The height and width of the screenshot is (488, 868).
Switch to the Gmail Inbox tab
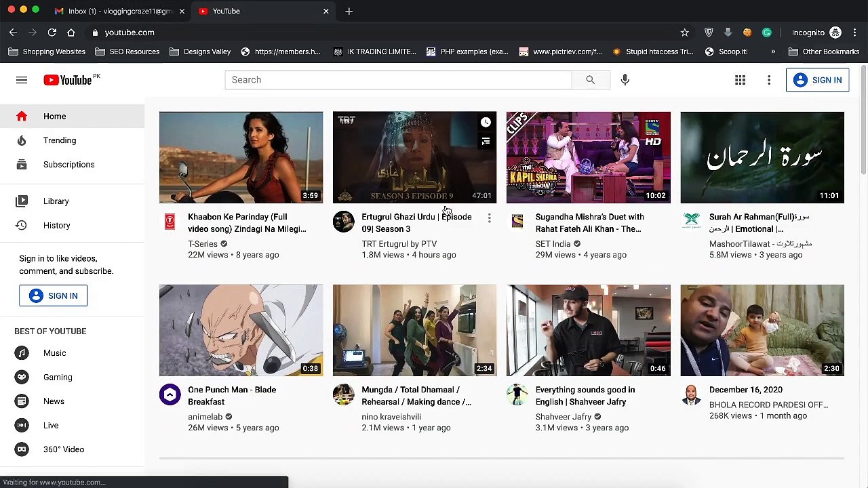[121, 11]
